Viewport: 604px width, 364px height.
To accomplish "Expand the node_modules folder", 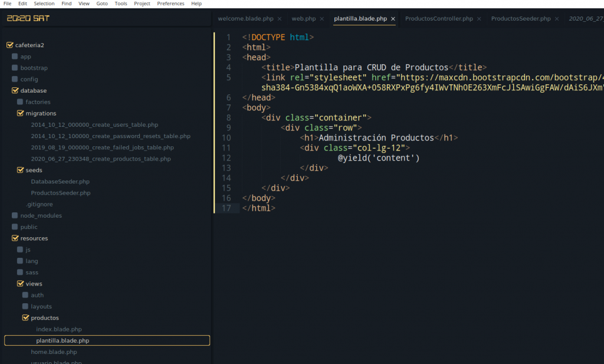I will pos(15,216).
